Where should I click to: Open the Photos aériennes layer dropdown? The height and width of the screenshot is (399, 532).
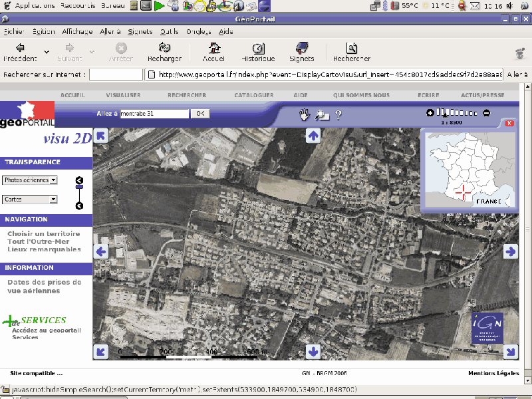(30, 180)
